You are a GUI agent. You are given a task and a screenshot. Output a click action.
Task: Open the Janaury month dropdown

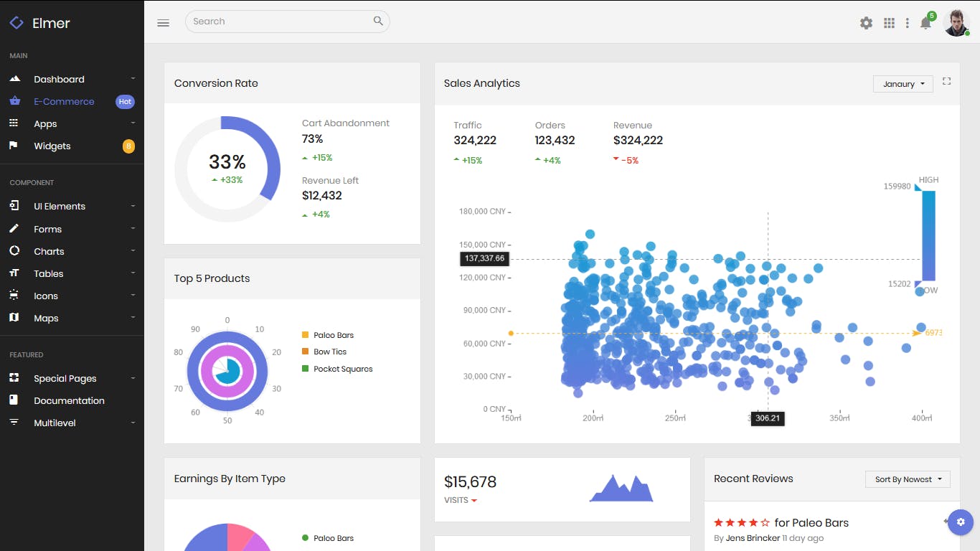click(903, 84)
